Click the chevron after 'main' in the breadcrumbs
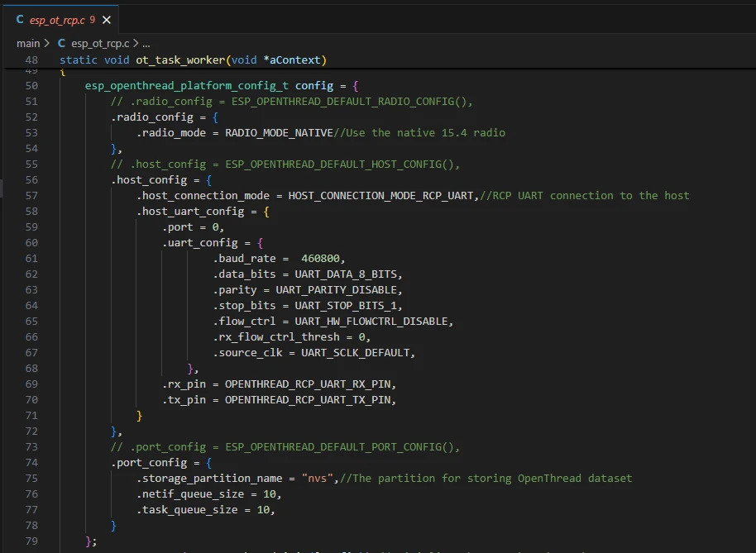 click(x=48, y=43)
